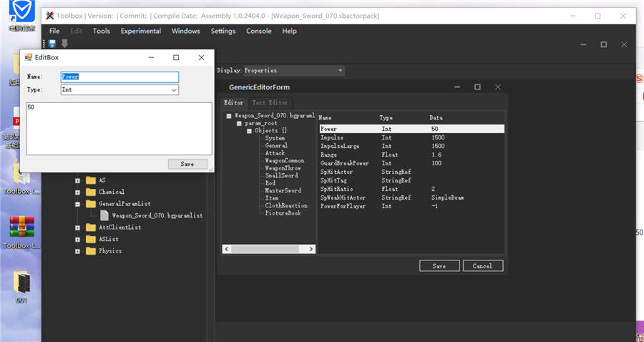Open the Experimental menu
This screenshot has width=644, height=342.
pyautogui.click(x=141, y=31)
